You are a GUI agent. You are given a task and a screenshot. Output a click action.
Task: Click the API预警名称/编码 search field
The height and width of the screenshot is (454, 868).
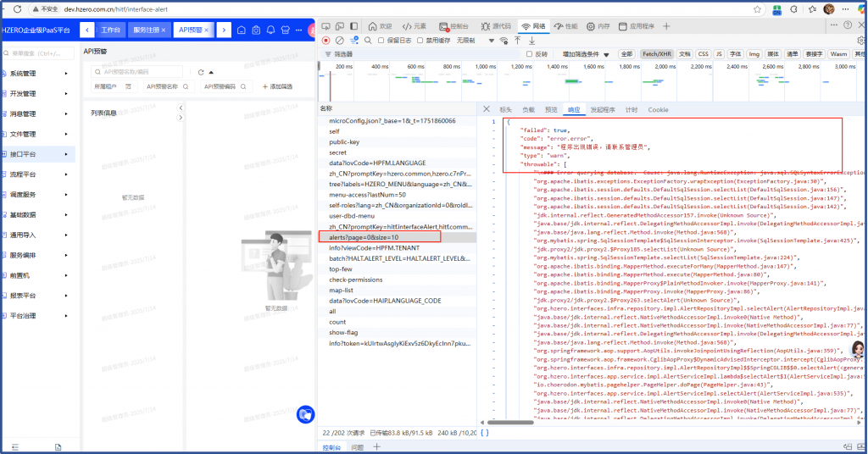(x=140, y=72)
